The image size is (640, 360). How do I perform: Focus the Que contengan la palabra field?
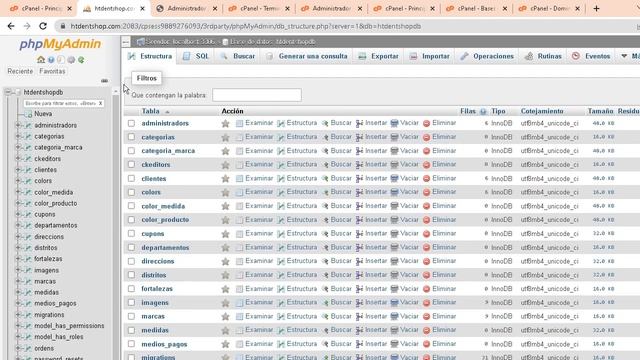click(257, 95)
